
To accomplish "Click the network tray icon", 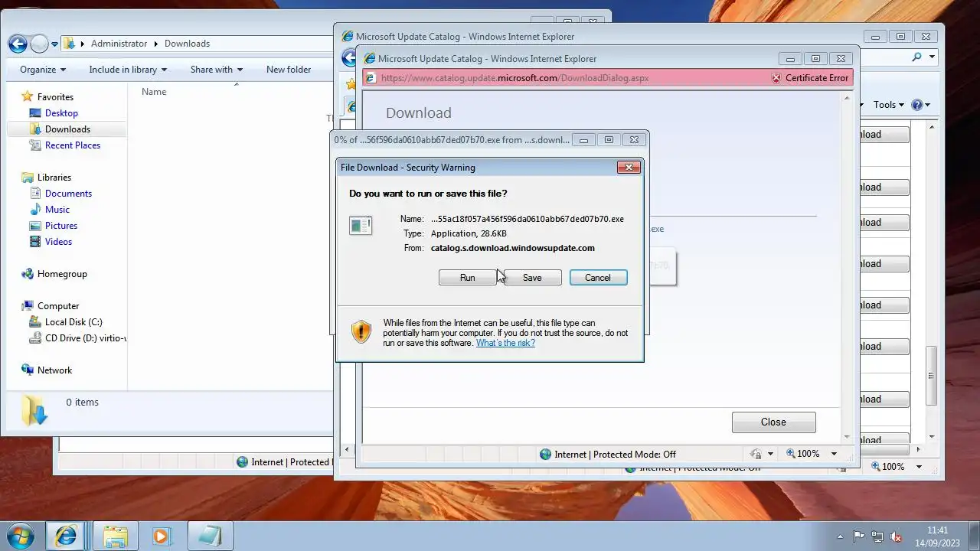I will point(877,537).
